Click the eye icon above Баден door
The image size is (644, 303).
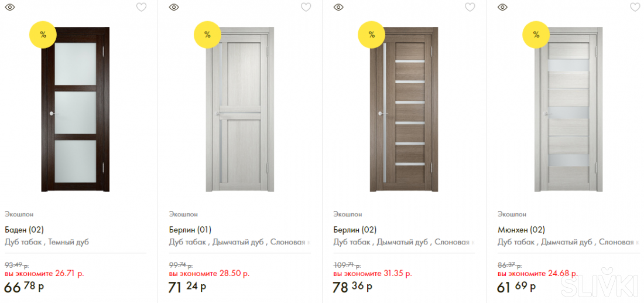[9, 8]
